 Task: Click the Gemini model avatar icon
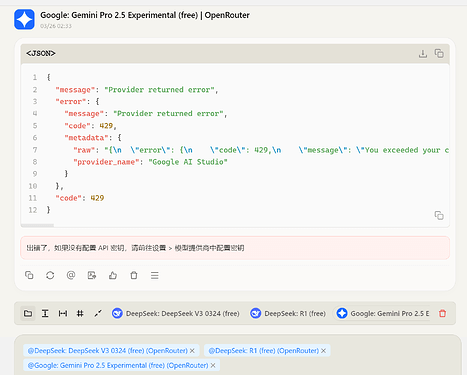(24, 19)
